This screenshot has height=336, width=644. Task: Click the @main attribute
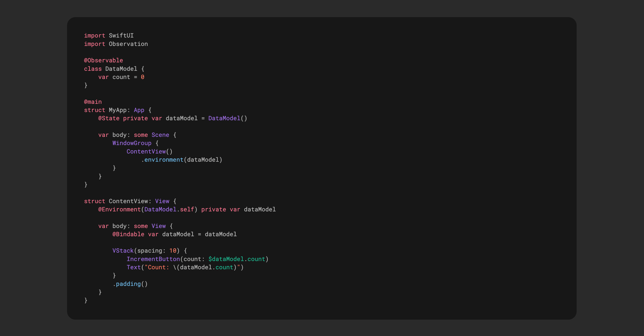coord(93,102)
